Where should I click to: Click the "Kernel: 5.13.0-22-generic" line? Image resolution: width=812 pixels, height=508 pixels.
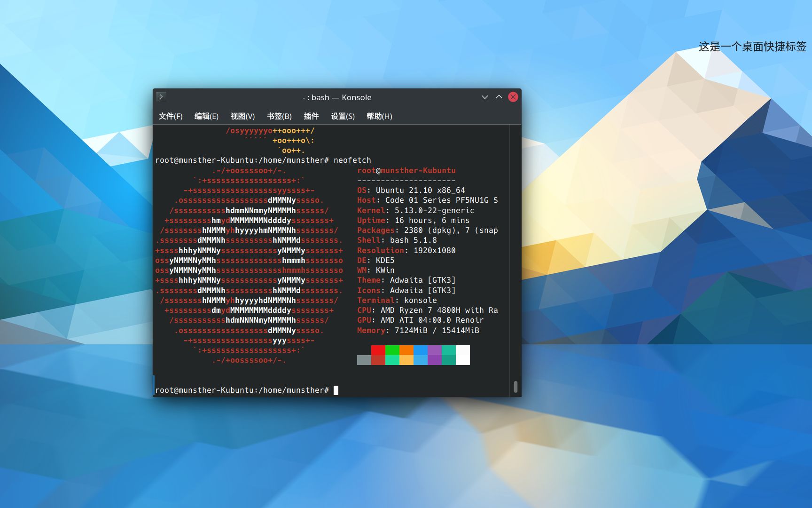pos(416,210)
